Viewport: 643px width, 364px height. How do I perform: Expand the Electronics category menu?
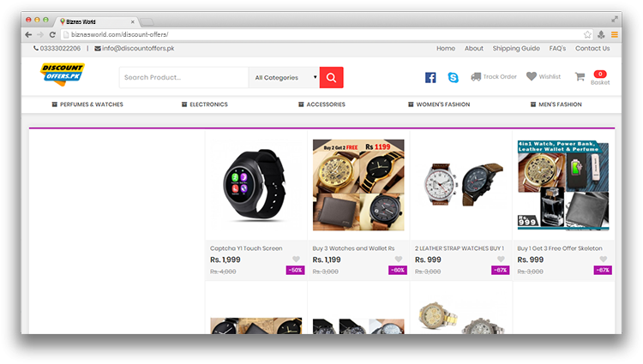(x=205, y=104)
